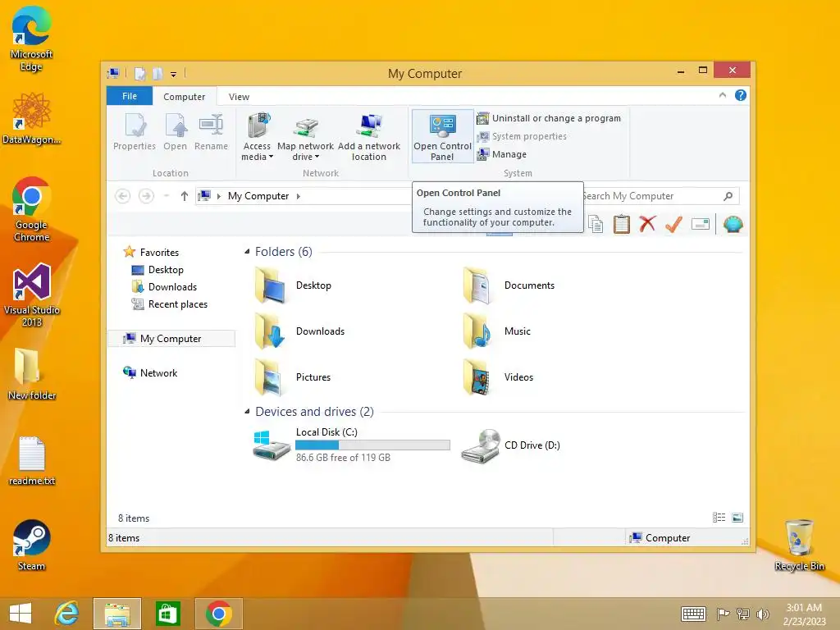Click the Back navigation arrow
840x630 pixels.
123,196
